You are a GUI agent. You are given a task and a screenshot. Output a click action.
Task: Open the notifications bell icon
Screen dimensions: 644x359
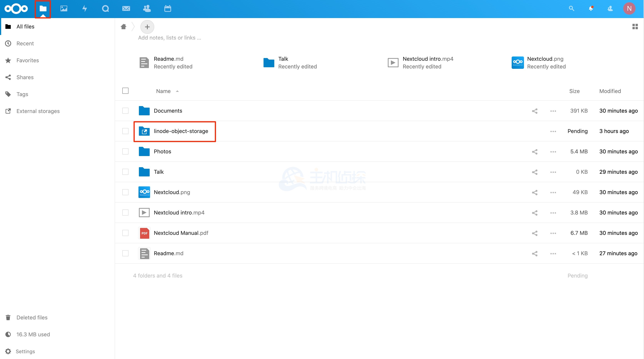(591, 9)
